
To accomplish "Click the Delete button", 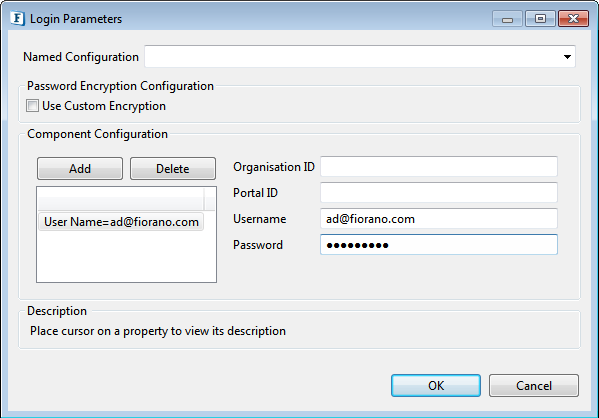I will tap(173, 168).
